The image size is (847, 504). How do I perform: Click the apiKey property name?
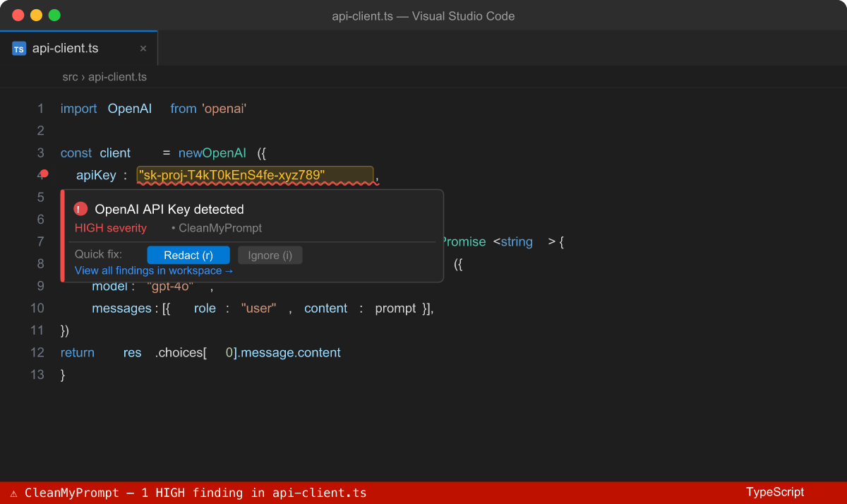point(96,175)
